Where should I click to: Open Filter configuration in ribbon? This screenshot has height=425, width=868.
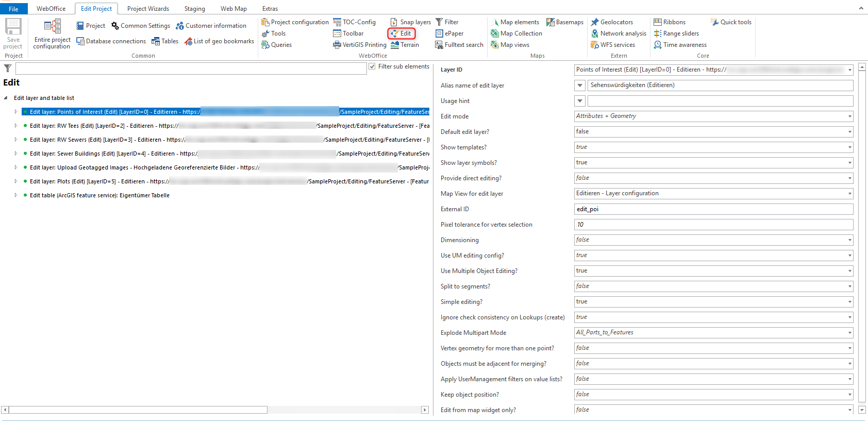point(447,22)
